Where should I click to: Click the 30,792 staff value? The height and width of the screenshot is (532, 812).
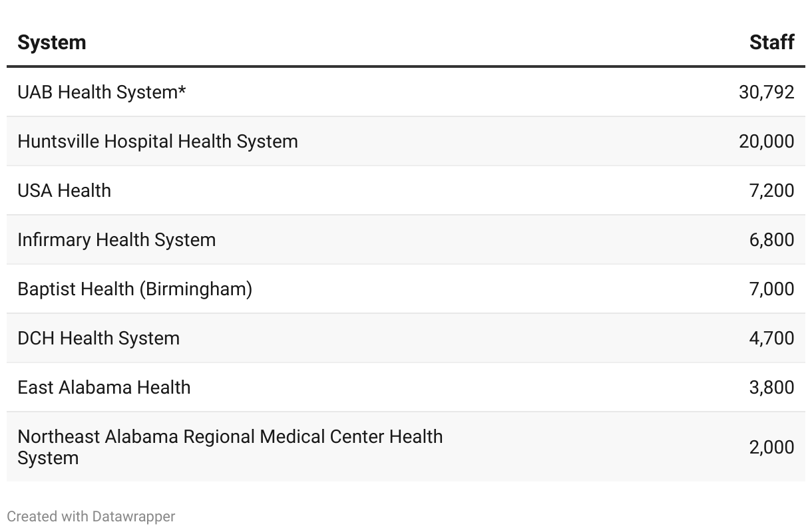point(766,92)
